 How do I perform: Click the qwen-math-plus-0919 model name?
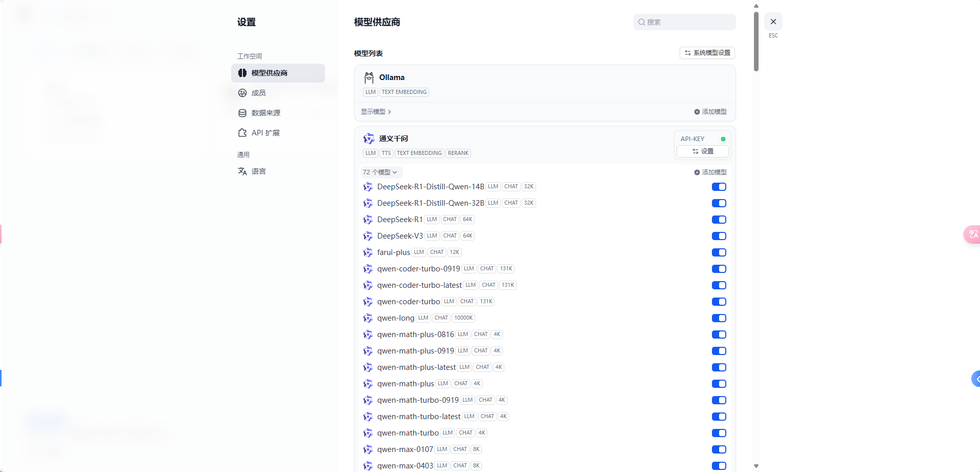click(416, 351)
